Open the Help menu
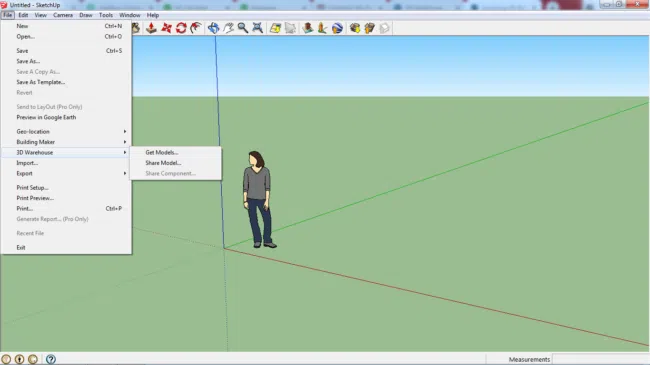The image size is (650, 365). (x=153, y=15)
